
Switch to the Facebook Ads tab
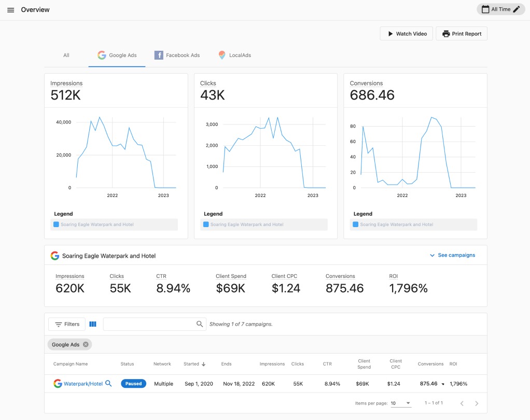coord(177,55)
